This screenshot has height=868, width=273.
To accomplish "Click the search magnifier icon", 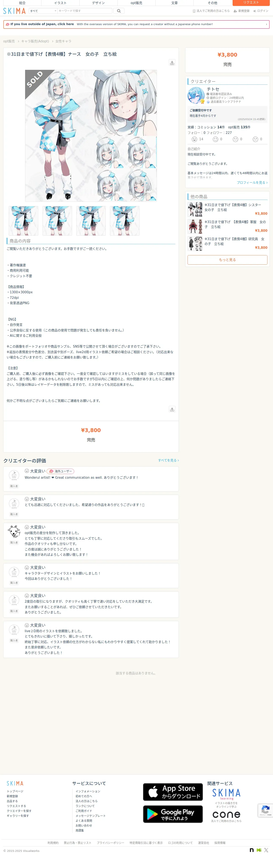I will coord(119,11).
